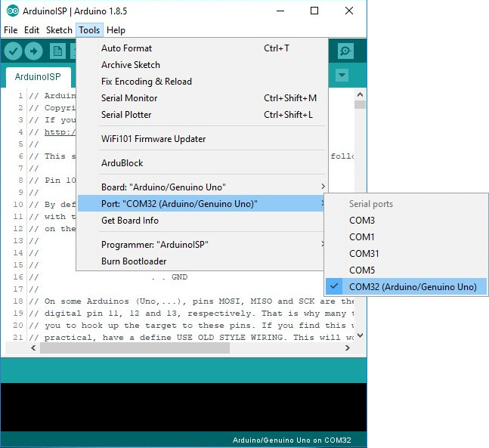
Task: Launch WiFi101 Firmware Updater
Action: point(202,139)
